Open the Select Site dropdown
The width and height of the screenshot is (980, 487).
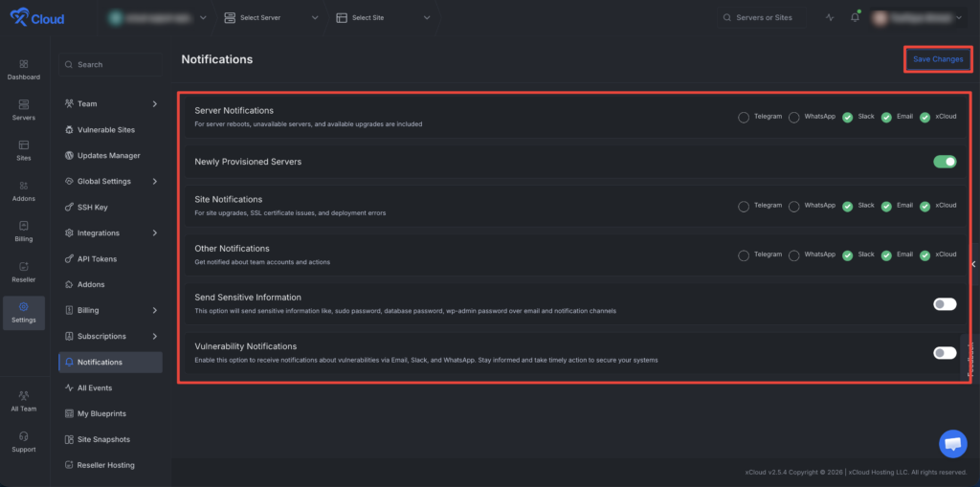(383, 17)
